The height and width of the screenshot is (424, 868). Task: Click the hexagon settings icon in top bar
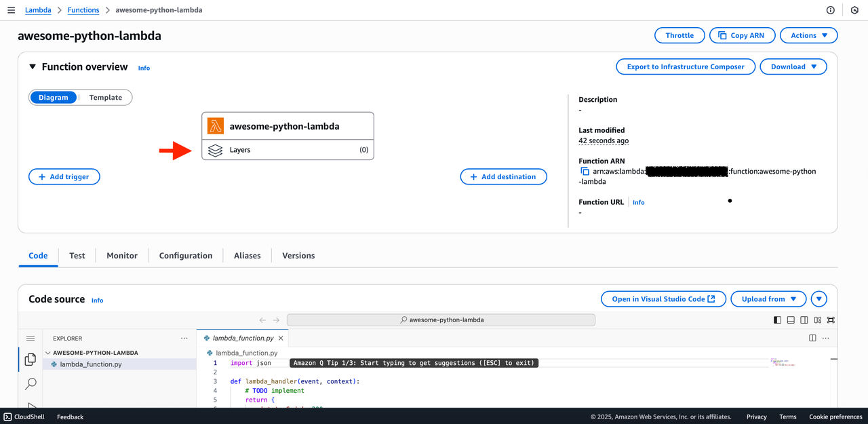coord(854,10)
